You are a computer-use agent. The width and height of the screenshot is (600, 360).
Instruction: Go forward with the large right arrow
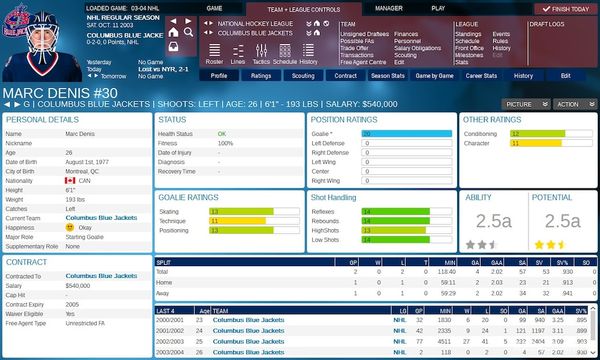tap(188, 21)
